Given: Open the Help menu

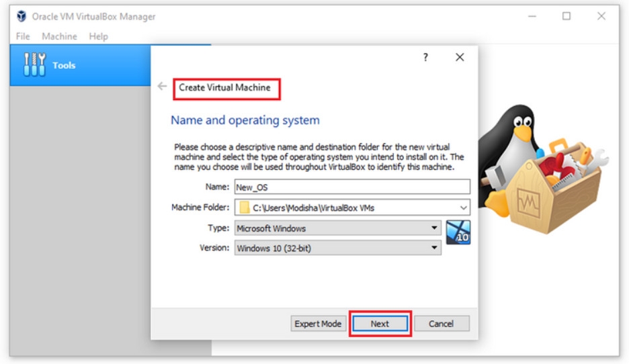Looking at the screenshot, I should pos(98,36).
